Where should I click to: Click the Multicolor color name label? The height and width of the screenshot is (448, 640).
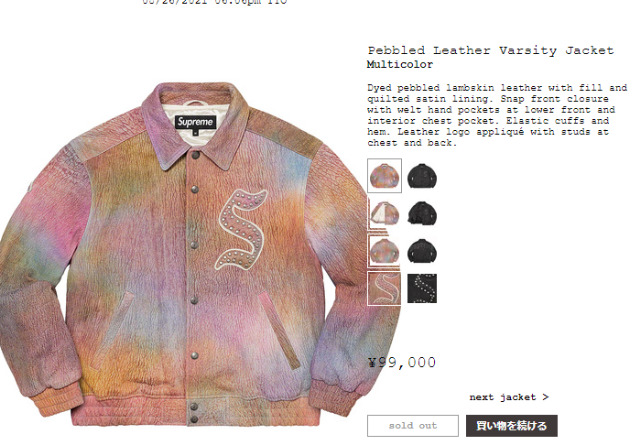point(400,64)
